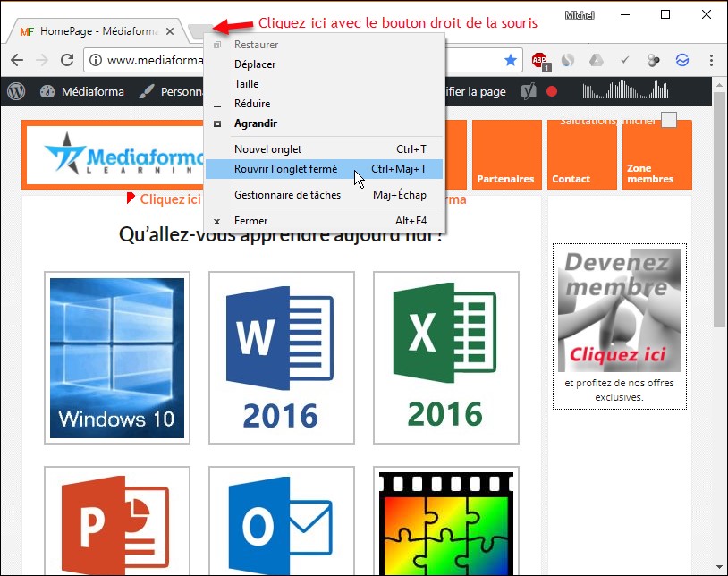The height and width of the screenshot is (576, 728).
Task: Click 'Réduire' in the context menu
Action: [251, 104]
